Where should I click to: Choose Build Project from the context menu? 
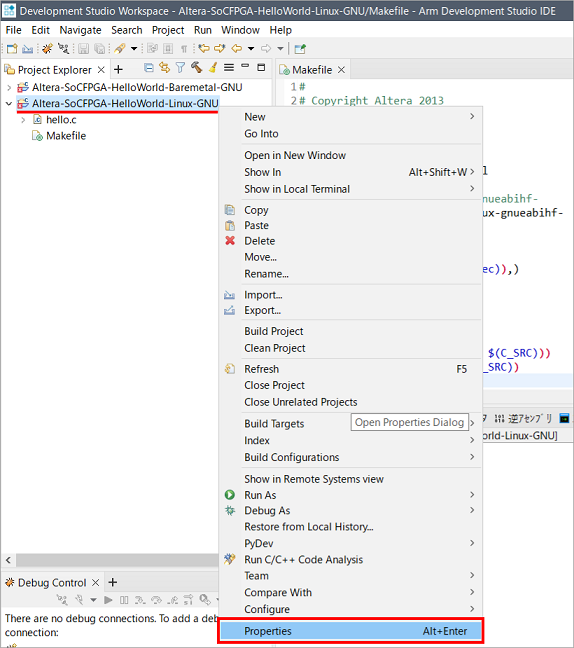tap(274, 331)
